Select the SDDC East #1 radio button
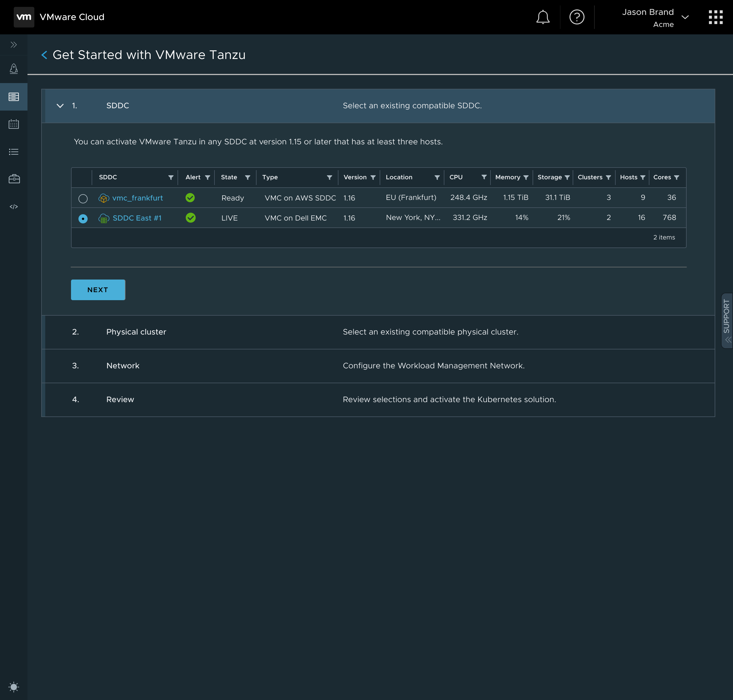The width and height of the screenshot is (733, 700). (83, 218)
